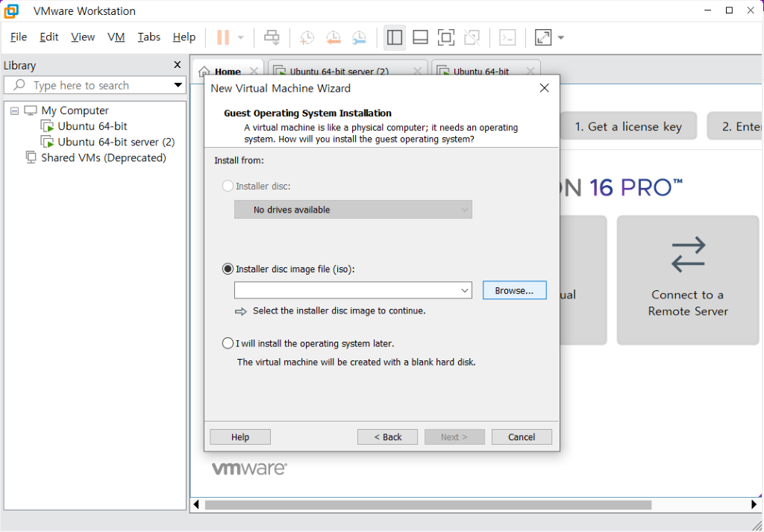Screen dimensions: 764x532
Task: Click the Revert to Snapshot toolbar icon
Action: coord(334,37)
